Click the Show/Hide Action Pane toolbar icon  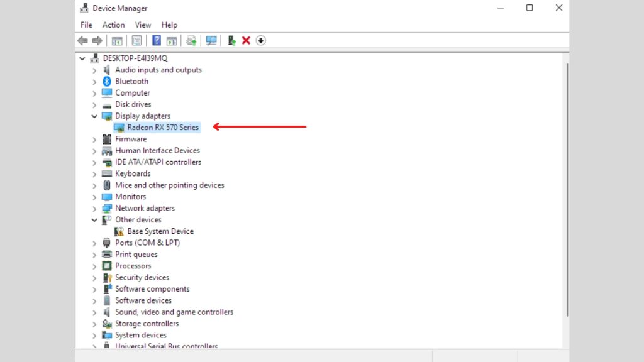(172, 41)
